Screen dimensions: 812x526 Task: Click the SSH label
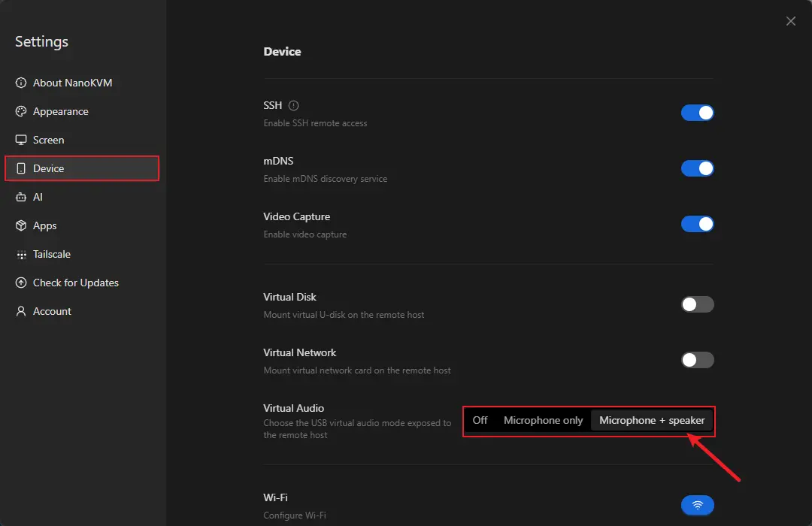click(272, 106)
